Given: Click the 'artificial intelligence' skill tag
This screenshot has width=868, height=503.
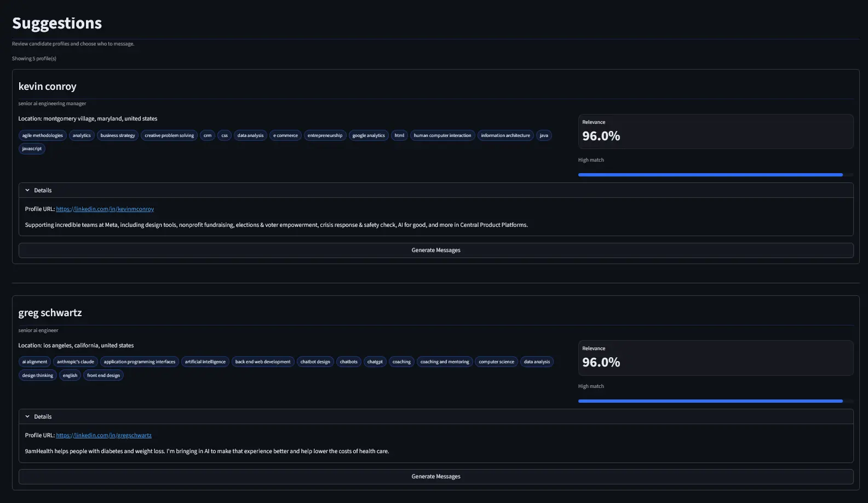Looking at the screenshot, I should [205, 362].
